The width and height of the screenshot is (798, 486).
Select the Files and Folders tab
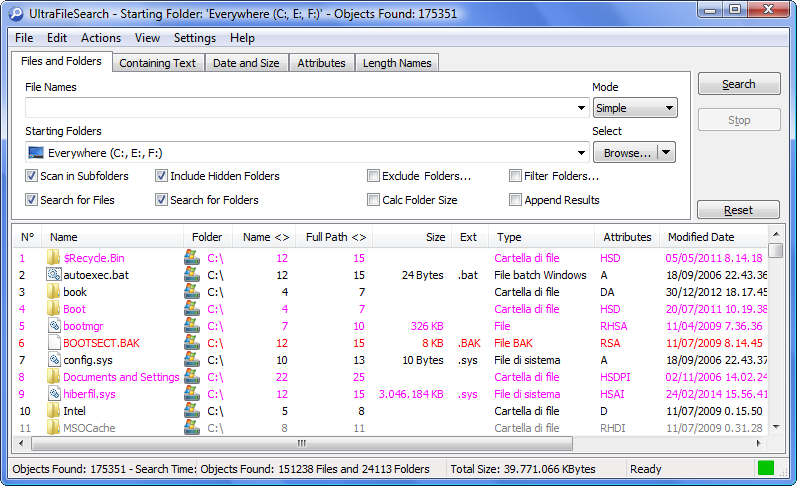pos(62,61)
